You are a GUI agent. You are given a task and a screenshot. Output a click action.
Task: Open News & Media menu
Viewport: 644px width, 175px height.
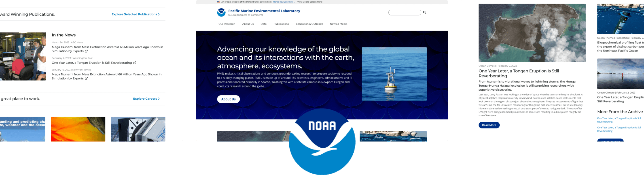coord(339,24)
